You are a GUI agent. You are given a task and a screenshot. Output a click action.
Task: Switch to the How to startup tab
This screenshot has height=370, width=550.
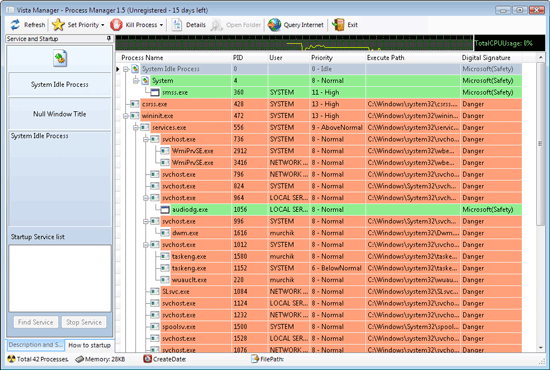click(x=89, y=345)
